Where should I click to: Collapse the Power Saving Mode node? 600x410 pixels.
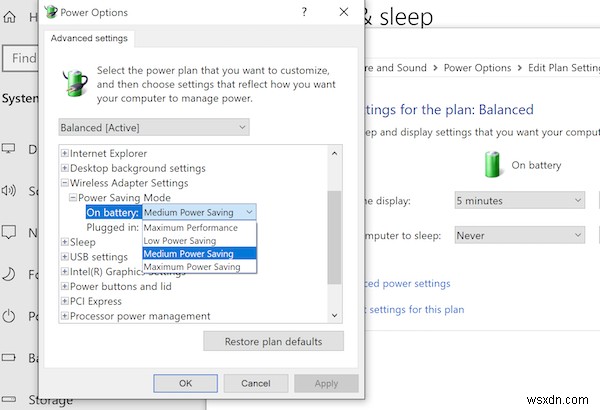73,198
